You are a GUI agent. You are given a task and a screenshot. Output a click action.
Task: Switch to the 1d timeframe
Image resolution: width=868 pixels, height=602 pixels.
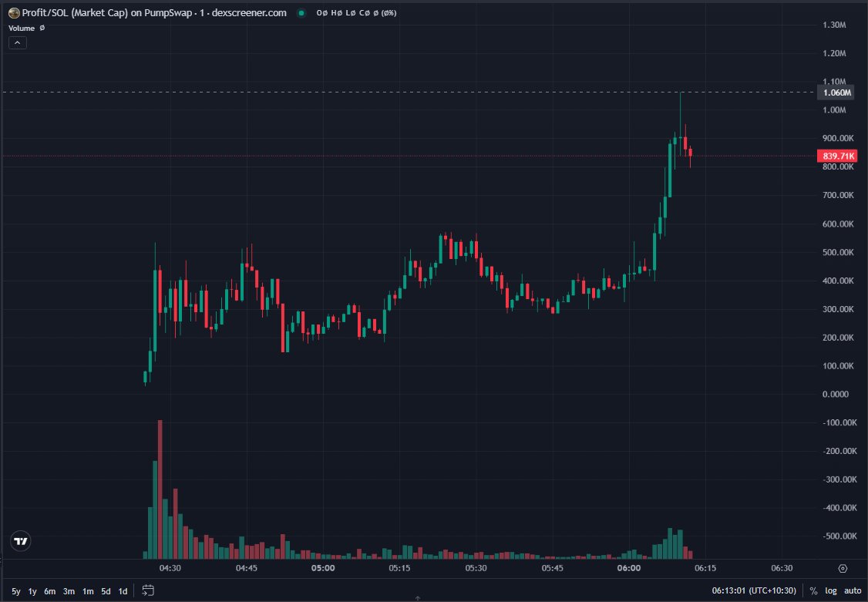[123, 590]
